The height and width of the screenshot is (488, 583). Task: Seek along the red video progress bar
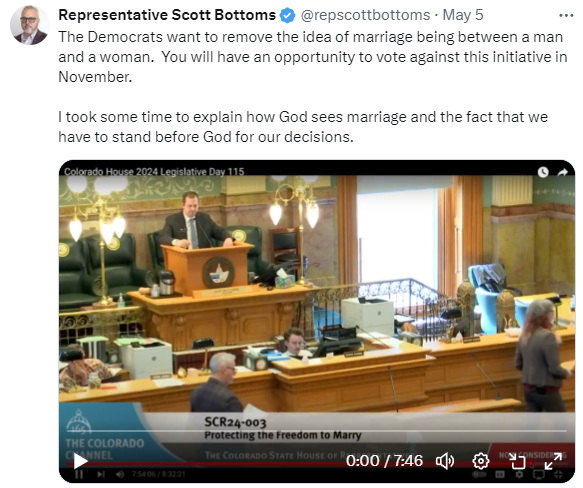tap(260, 464)
